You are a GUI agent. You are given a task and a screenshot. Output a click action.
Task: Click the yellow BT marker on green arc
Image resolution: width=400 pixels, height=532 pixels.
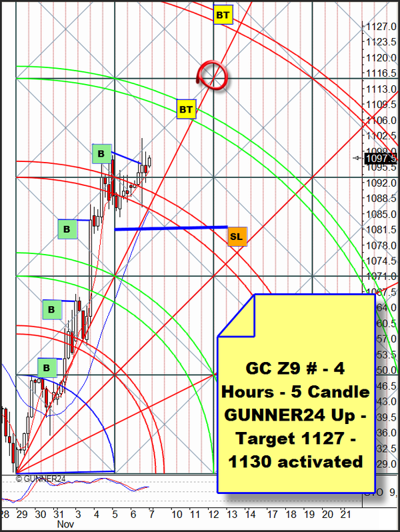coord(186,109)
